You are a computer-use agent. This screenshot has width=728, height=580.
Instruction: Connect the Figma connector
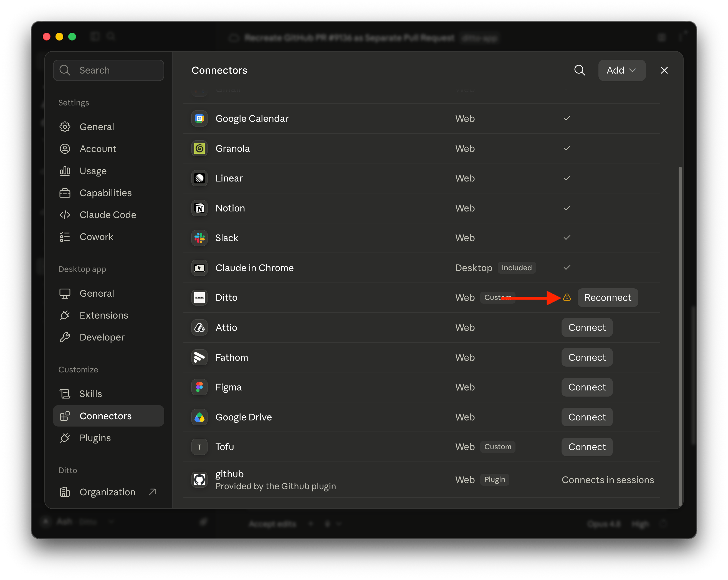click(587, 387)
